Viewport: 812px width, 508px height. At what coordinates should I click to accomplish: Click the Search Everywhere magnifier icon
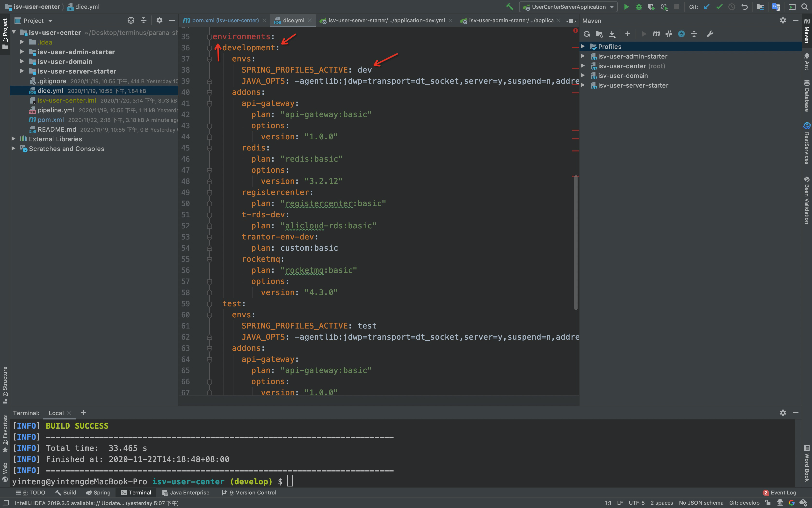pos(805,7)
